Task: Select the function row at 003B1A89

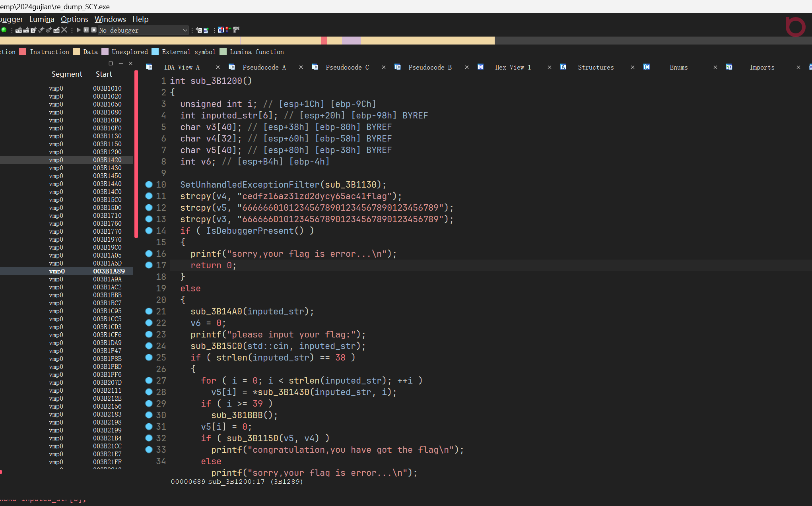Action: pos(66,271)
